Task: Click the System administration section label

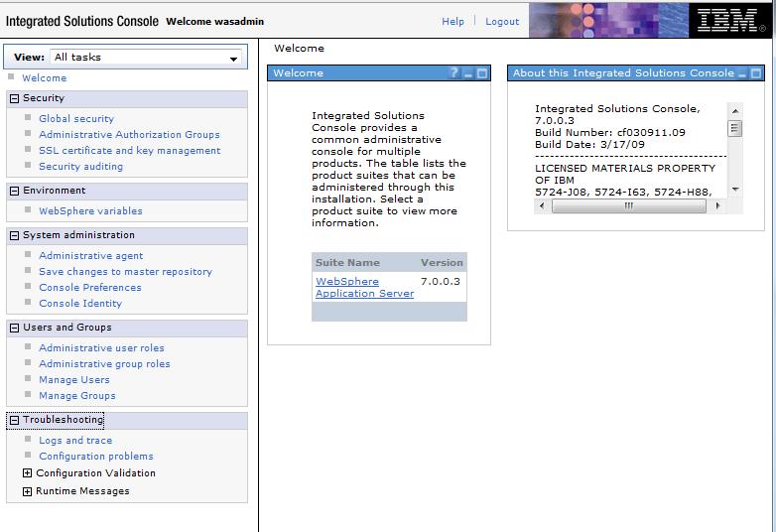Action: 78,235
